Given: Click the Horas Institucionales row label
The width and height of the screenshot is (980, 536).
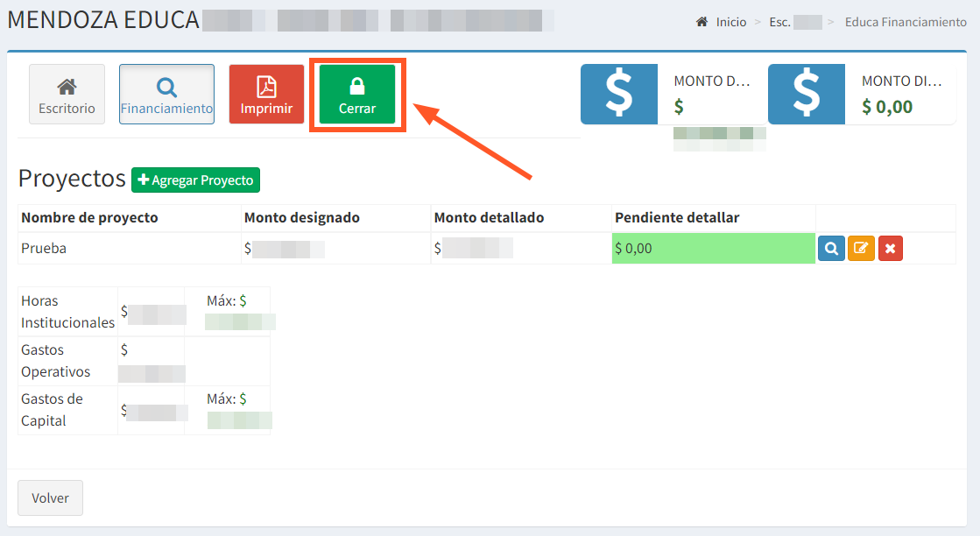Looking at the screenshot, I should click(67, 312).
